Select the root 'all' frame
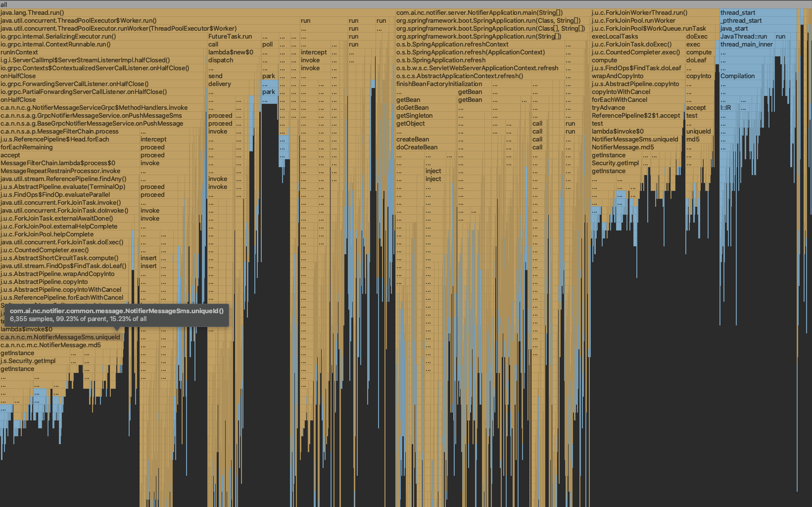 406,4
